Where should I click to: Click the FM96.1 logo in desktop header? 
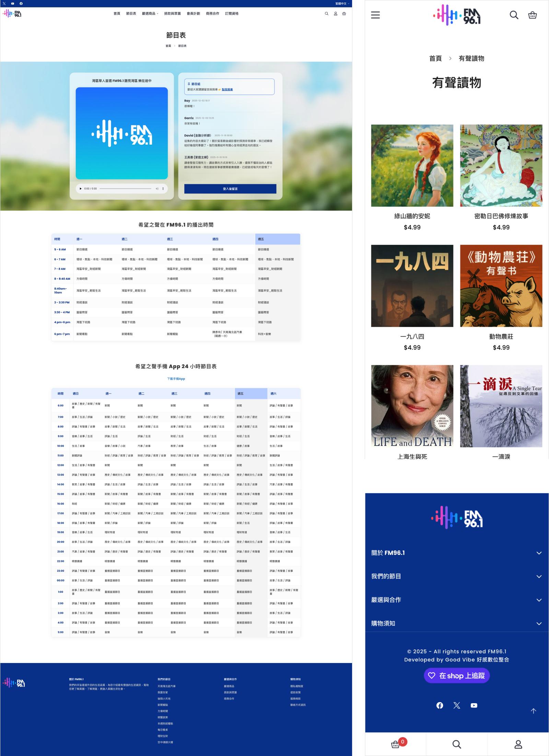[x=12, y=13]
